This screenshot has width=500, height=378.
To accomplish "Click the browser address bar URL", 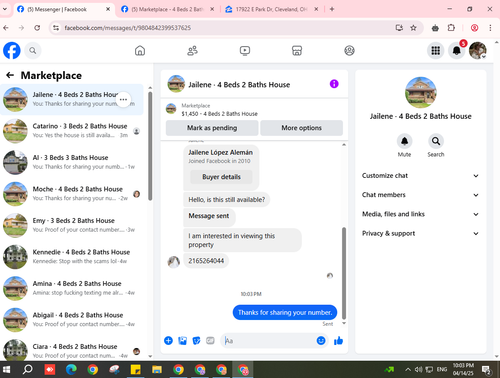I will click(x=127, y=28).
